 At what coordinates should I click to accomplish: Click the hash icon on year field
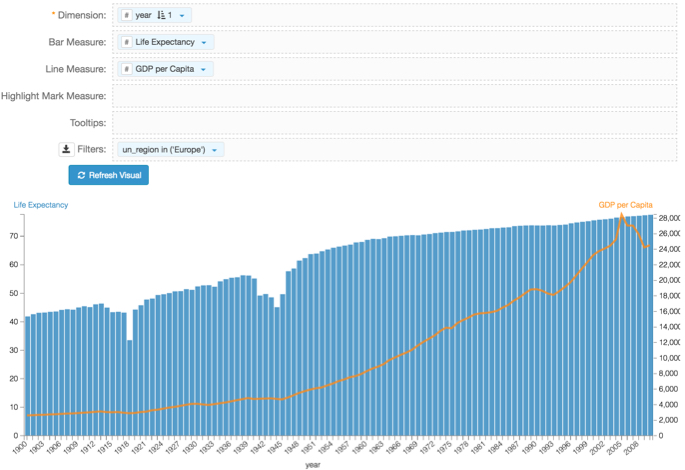(127, 16)
